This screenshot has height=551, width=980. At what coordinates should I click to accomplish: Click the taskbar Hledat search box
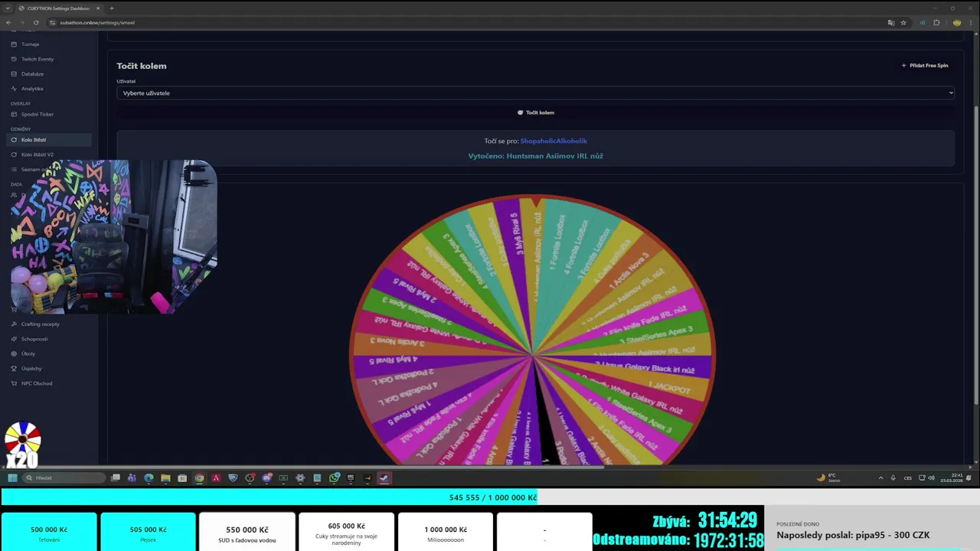pyautogui.click(x=64, y=478)
